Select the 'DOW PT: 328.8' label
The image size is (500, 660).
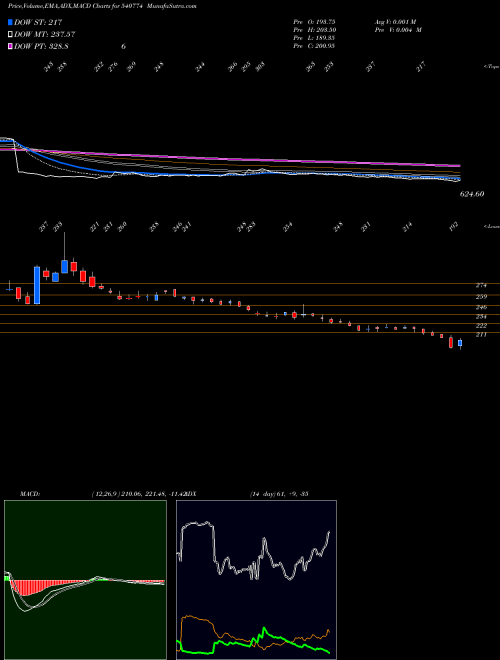(41, 46)
